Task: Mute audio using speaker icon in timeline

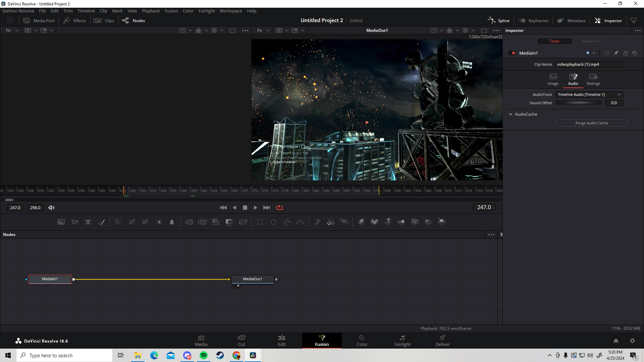Action: pos(51,207)
